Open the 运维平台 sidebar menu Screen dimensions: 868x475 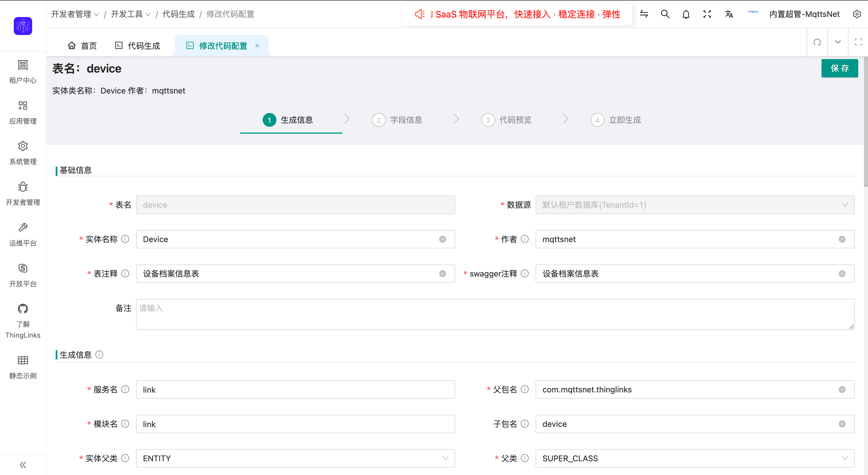click(23, 235)
